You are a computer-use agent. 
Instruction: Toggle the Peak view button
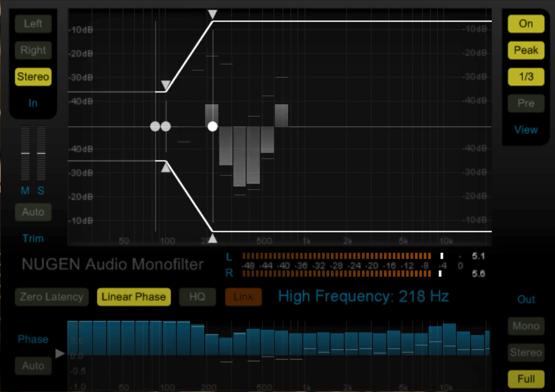coord(526,50)
